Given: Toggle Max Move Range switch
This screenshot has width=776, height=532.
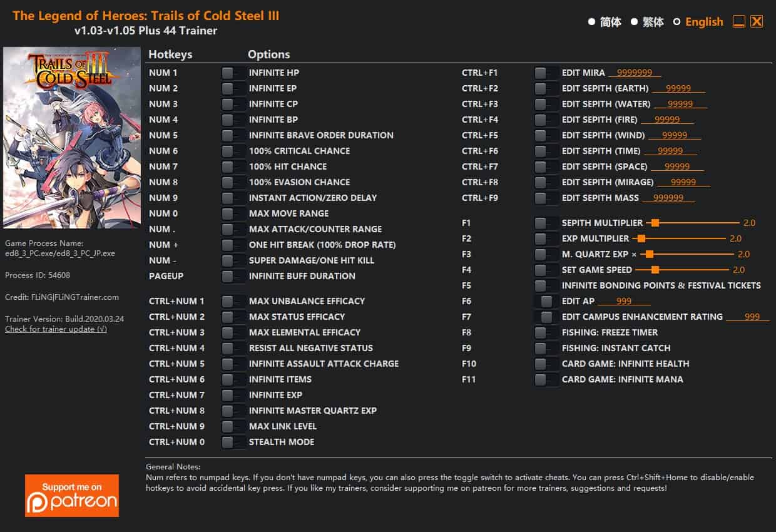Looking at the screenshot, I should [233, 214].
